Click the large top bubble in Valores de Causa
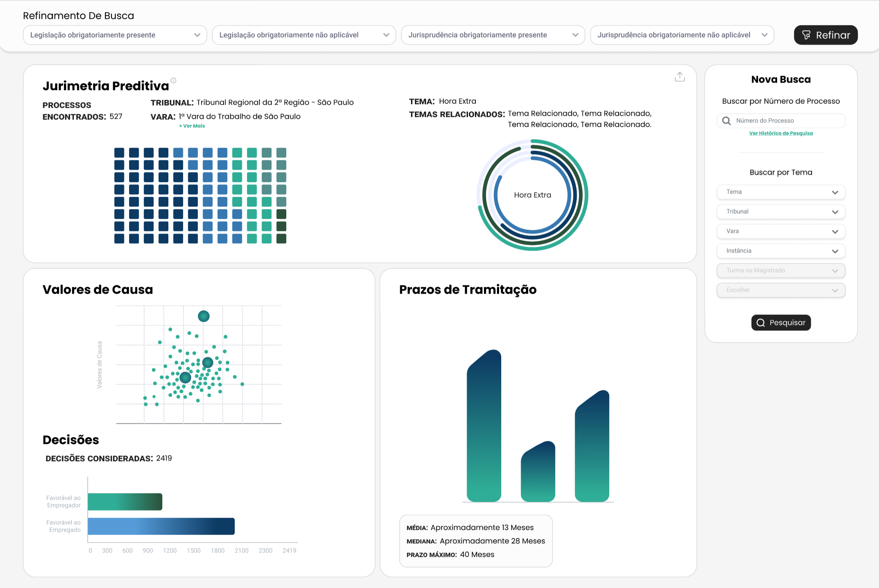Screen dimensions: 879x588 [x=204, y=316]
